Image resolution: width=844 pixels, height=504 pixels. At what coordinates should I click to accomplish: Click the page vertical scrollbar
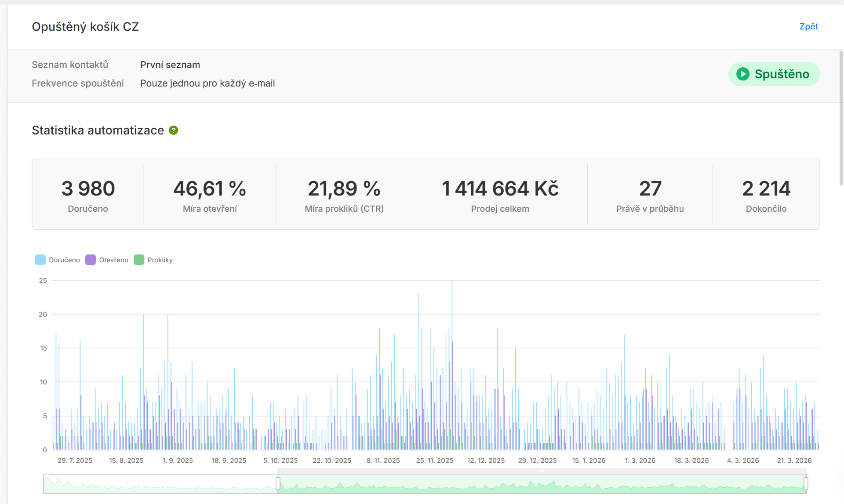point(841,119)
